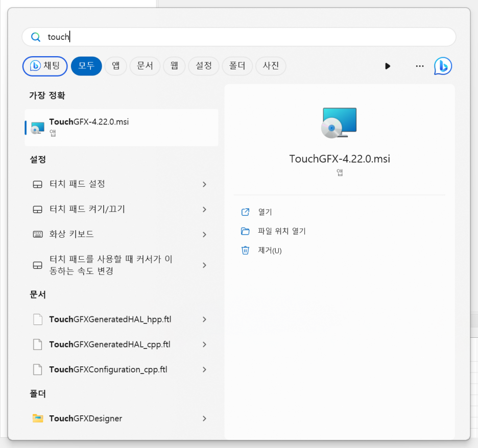The height and width of the screenshot is (448, 478).
Task: Click the touchpad icon beside cursor speed setting
Action: [x=37, y=265]
